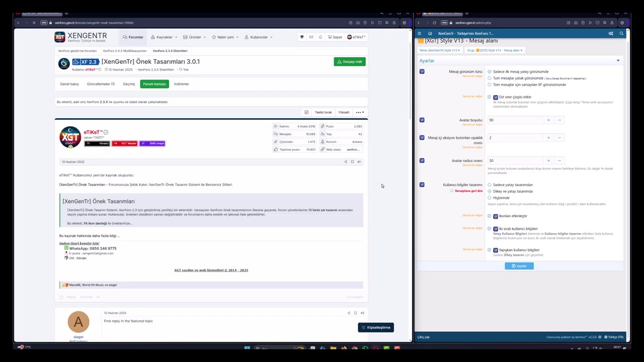Click Yükselt button
Image resolution: width=644 pixels, height=362 pixels.
coord(344,112)
